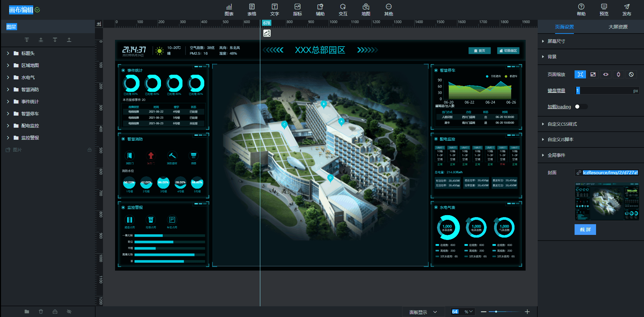Switch to the 大屏资源 tab
644x317 pixels.
(618, 27)
